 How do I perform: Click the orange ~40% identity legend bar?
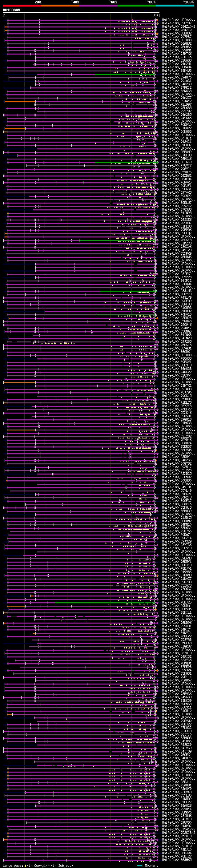pyautogui.click(x=60, y=6)
